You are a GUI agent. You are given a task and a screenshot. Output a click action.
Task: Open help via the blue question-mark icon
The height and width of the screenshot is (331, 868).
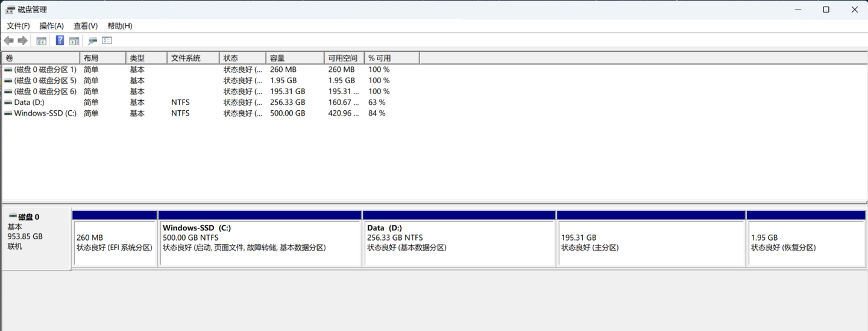tap(60, 40)
